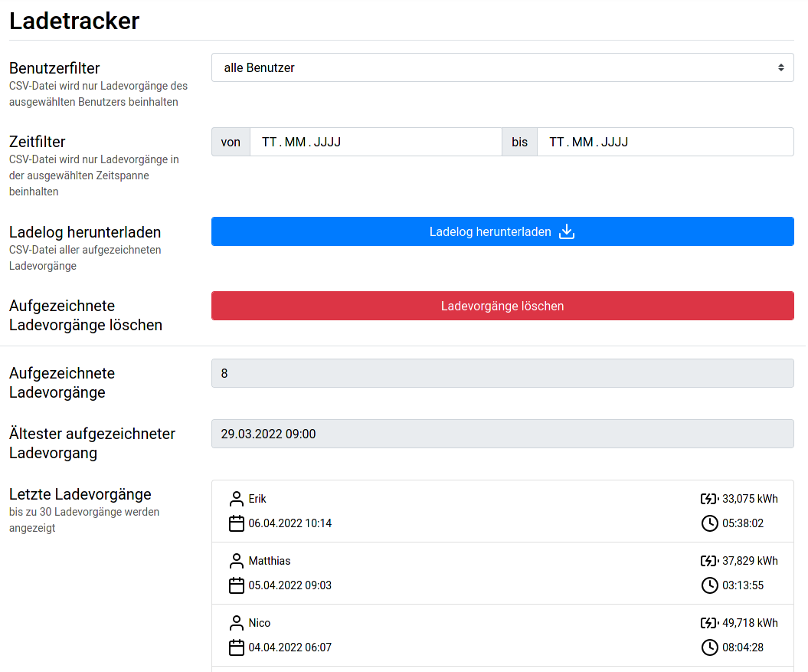
Task: Click the date '04.04.2022 06:07'
Action: click(290, 647)
